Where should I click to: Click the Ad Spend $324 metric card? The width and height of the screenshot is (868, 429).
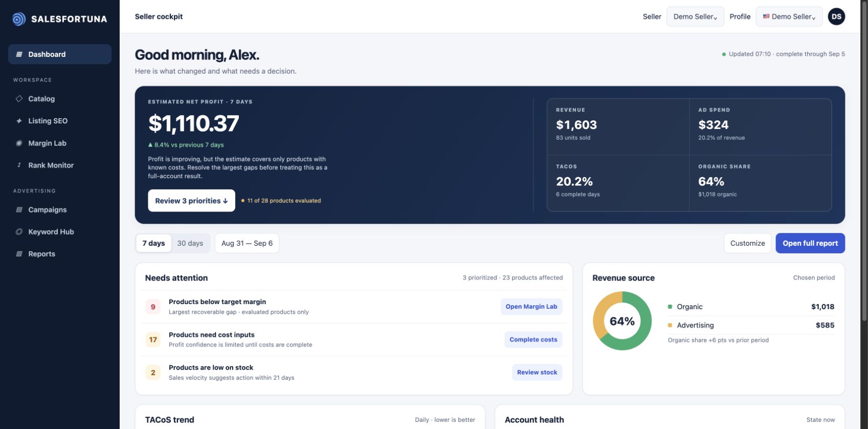point(761,127)
